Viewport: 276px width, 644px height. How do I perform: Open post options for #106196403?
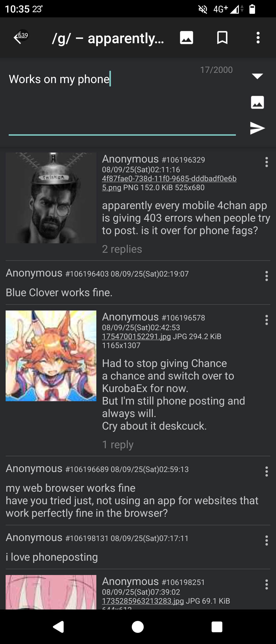(267, 276)
